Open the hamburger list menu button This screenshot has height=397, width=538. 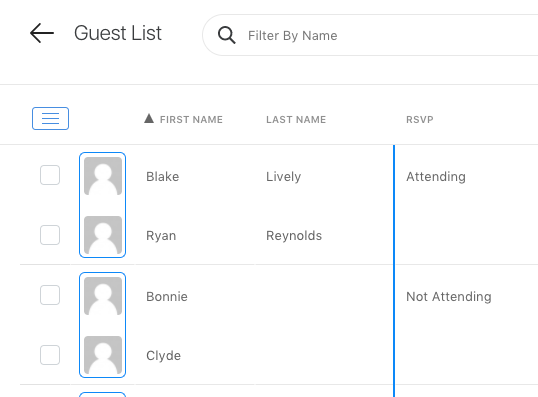click(x=50, y=118)
